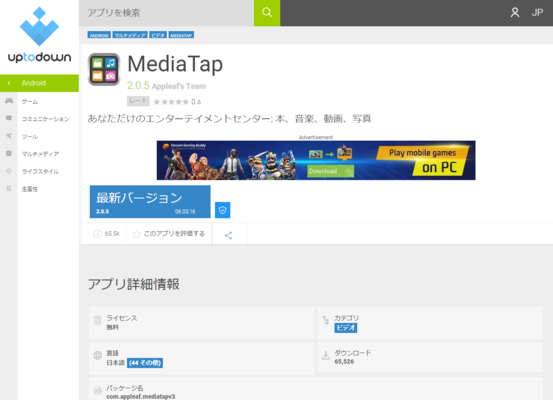The width and height of the screenshot is (553, 400).
Task: Click the アプリ詳細情報 heading
Action: click(x=134, y=284)
